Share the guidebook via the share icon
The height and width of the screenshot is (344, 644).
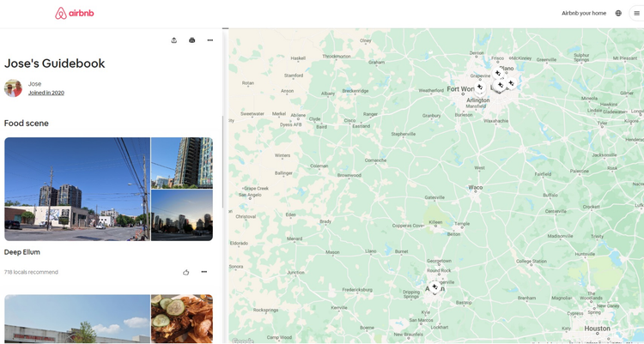[x=174, y=40]
